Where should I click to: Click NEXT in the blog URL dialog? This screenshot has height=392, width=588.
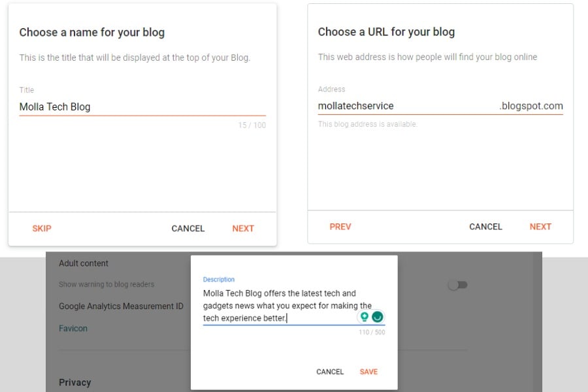click(540, 227)
